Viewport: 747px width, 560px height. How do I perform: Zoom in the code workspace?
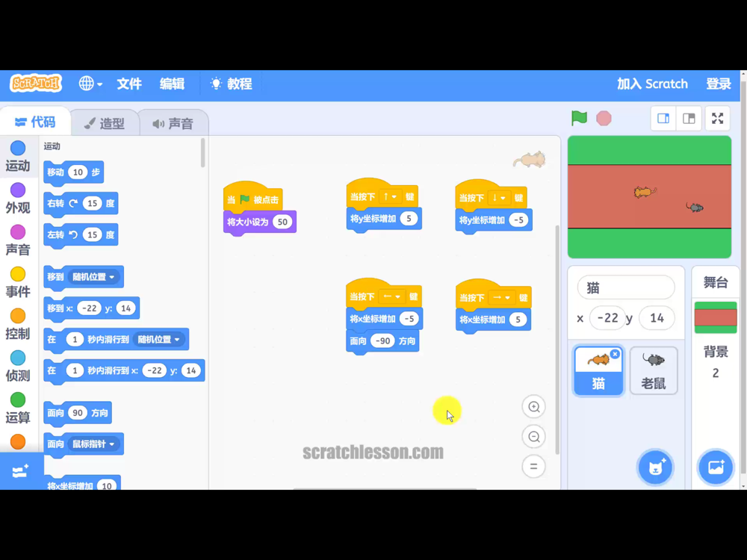tap(533, 407)
